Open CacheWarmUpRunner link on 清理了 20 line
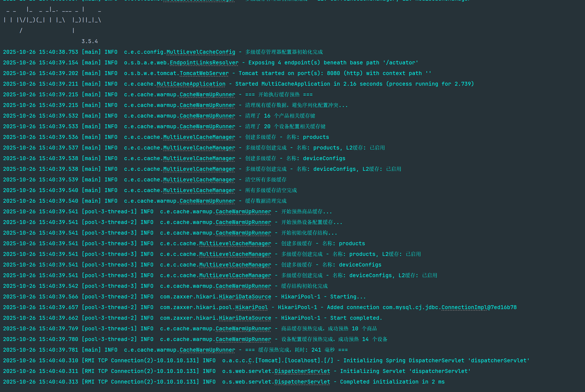585x392 pixels. pos(207,127)
